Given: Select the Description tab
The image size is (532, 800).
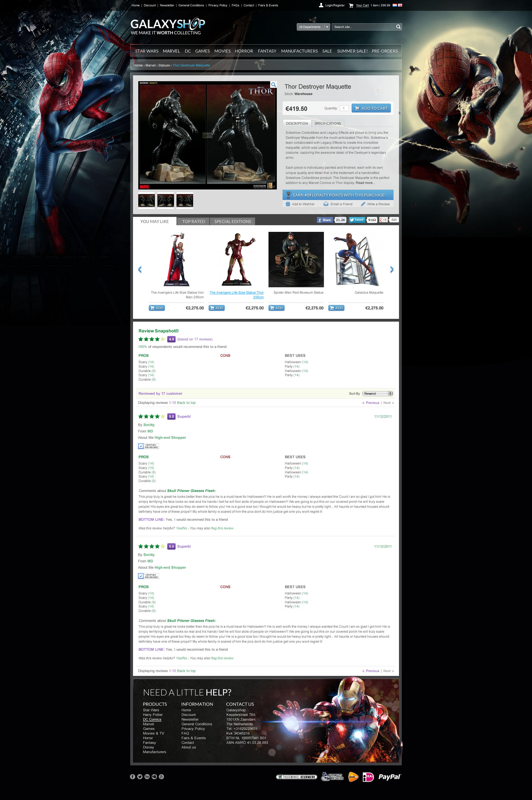Looking at the screenshot, I should 296,124.
